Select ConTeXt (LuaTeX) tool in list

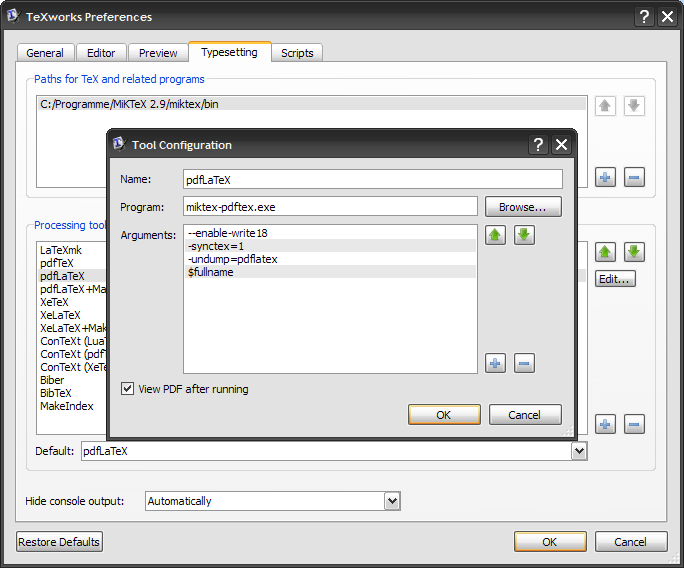click(73, 341)
